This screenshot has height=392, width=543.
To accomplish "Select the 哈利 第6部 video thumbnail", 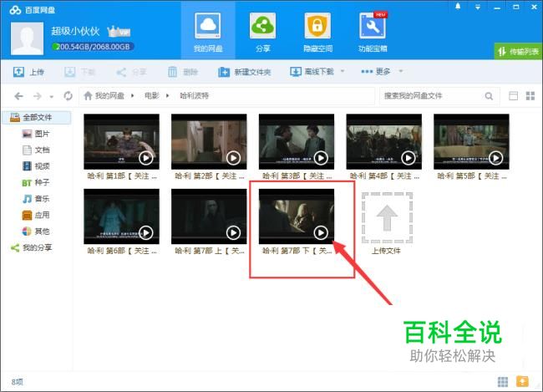I will 122,216.
